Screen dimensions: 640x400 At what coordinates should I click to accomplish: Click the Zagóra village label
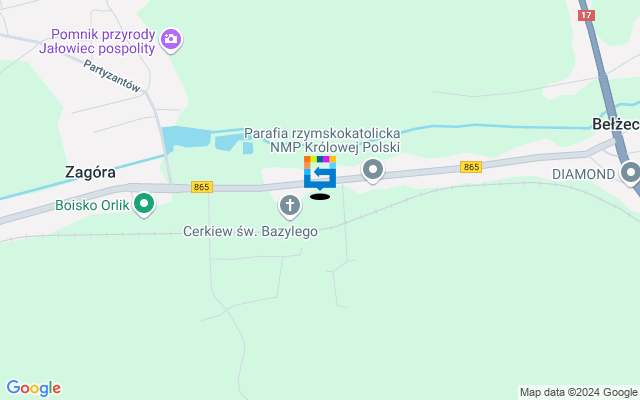(90, 172)
